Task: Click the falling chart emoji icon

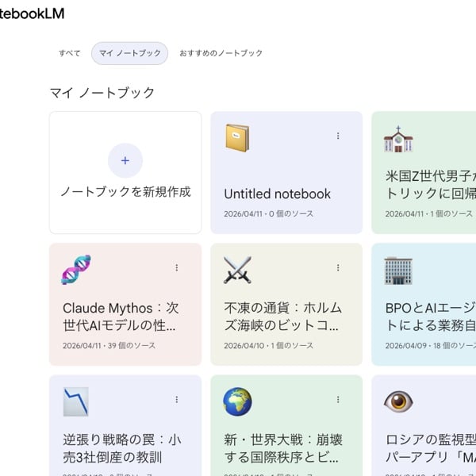Action: pyautogui.click(x=75, y=401)
